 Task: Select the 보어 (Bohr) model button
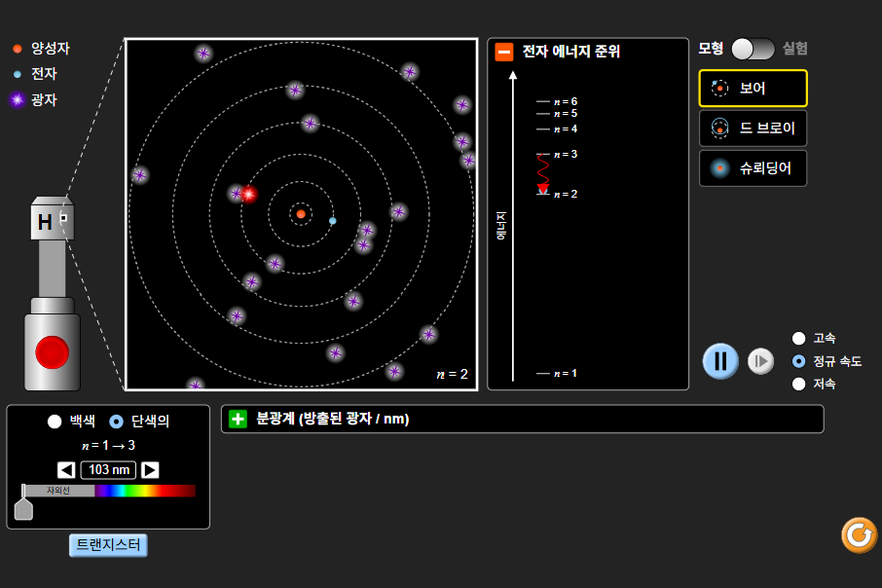point(753,89)
